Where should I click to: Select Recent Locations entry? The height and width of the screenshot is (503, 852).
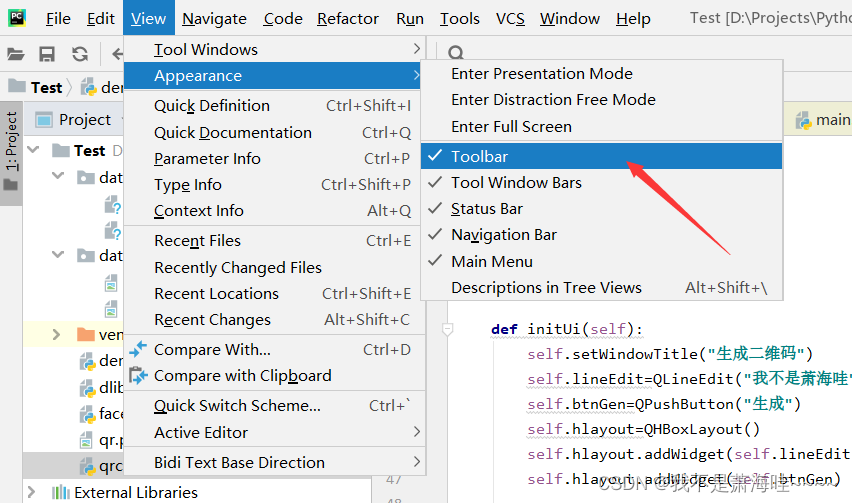pyautogui.click(x=274, y=293)
